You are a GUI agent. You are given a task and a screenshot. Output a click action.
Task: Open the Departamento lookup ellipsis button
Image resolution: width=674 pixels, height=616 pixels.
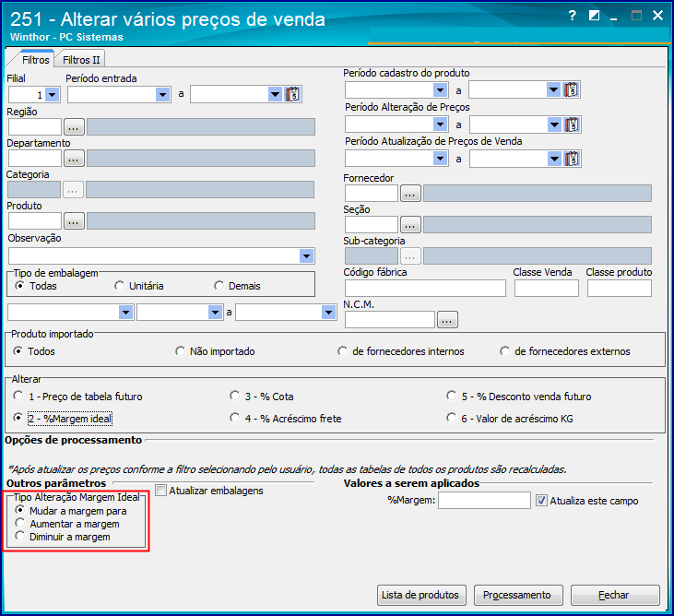point(74,159)
